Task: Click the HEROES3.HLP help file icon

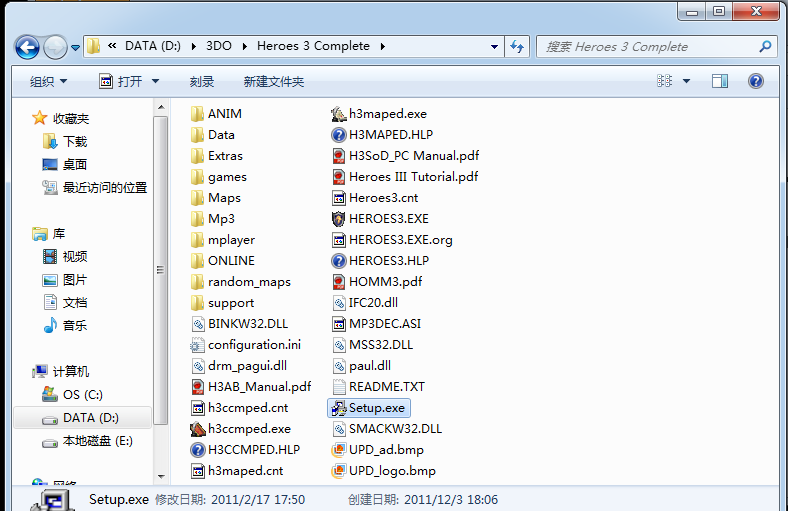Action: (x=339, y=260)
